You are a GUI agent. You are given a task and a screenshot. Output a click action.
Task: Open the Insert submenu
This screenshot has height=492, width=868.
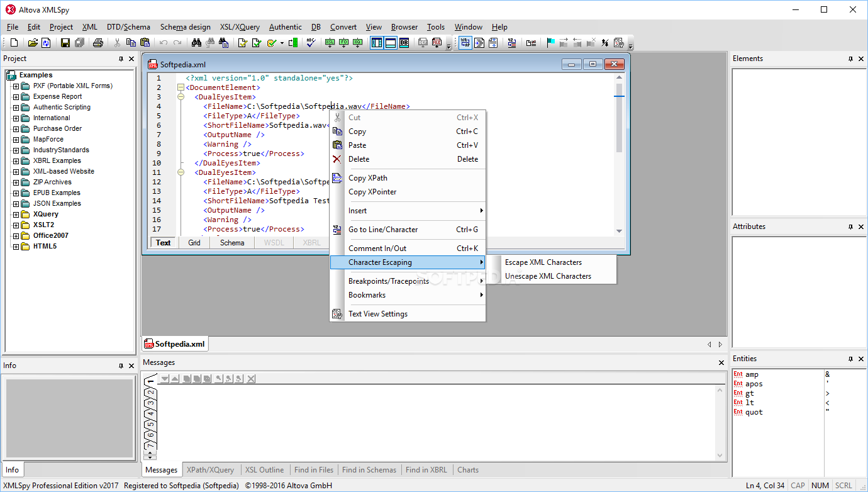tap(408, 211)
